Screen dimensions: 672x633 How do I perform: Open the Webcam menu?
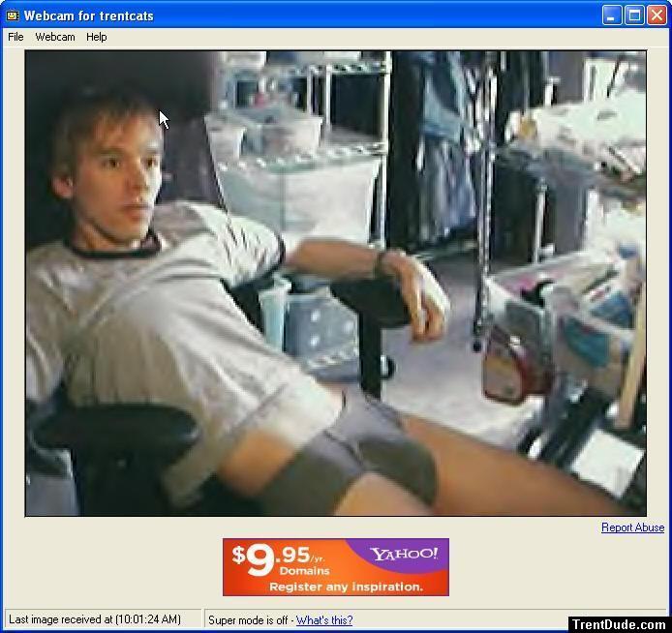pyautogui.click(x=55, y=37)
